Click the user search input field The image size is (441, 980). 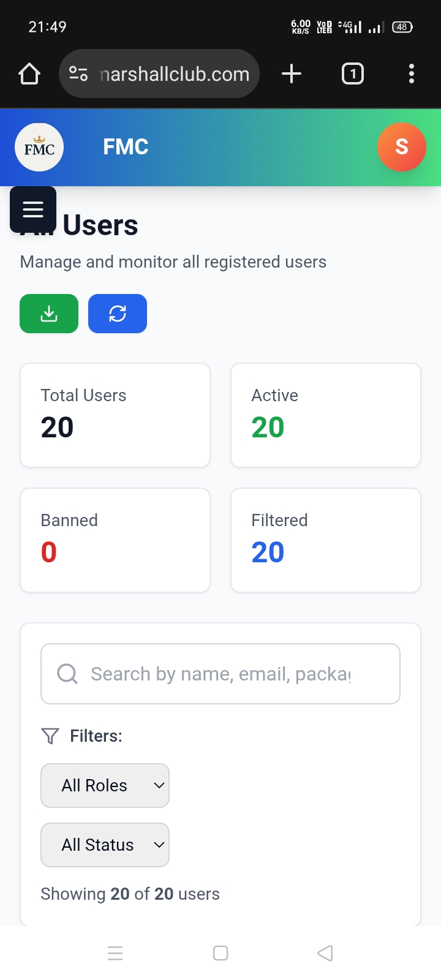coord(221,674)
